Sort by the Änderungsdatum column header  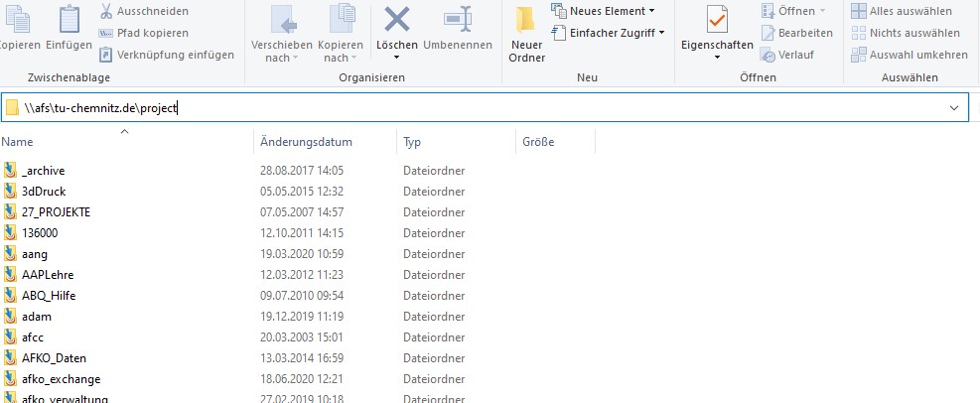[325, 142]
